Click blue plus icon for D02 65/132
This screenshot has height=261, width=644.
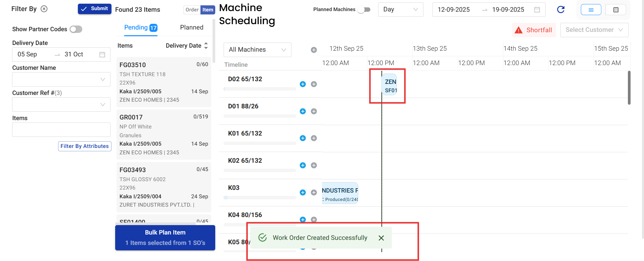click(303, 84)
